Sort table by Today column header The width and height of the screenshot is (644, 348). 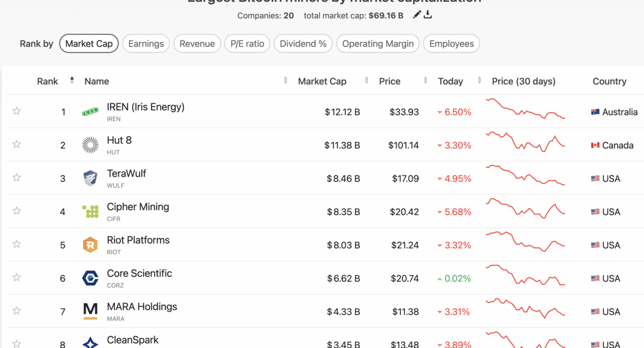(450, 82)
